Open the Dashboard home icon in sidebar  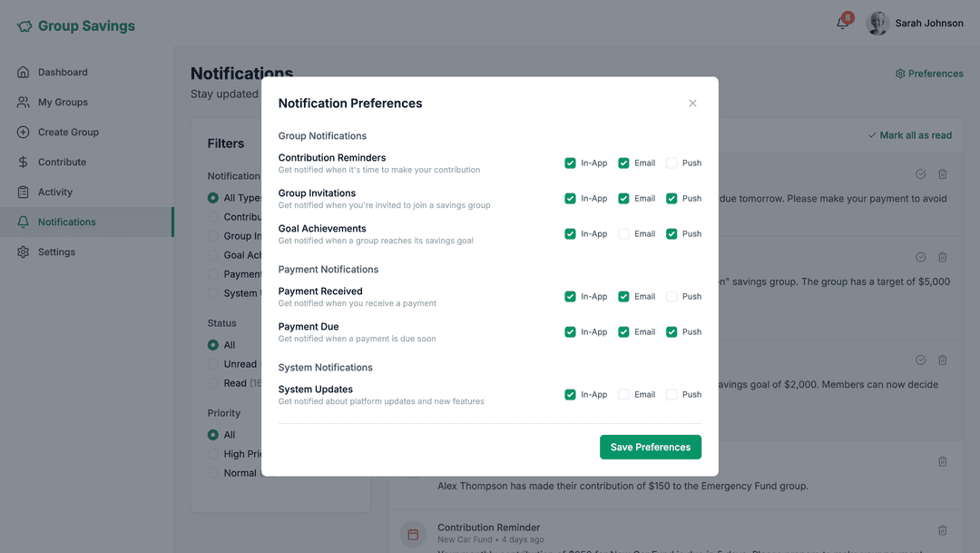click(x=22, y=72)
